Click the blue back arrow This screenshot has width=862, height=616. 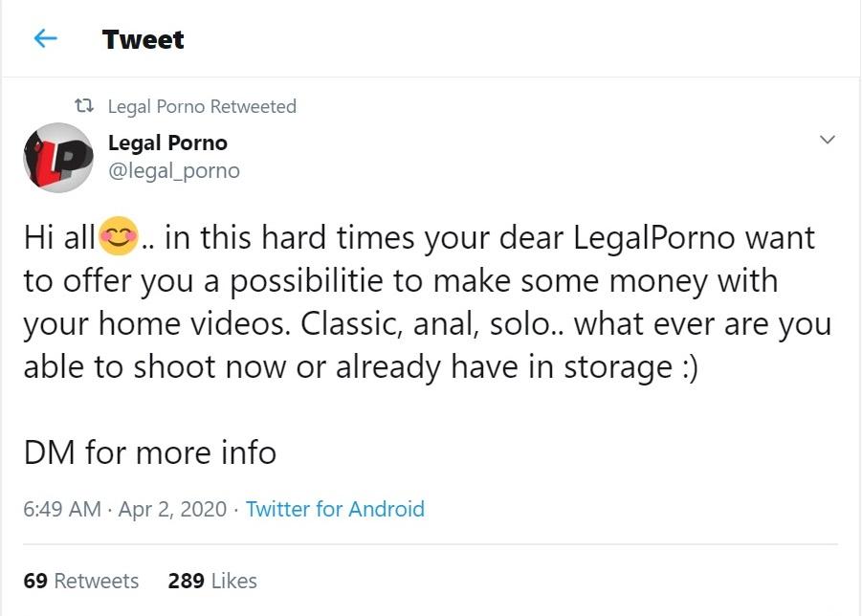45,39
